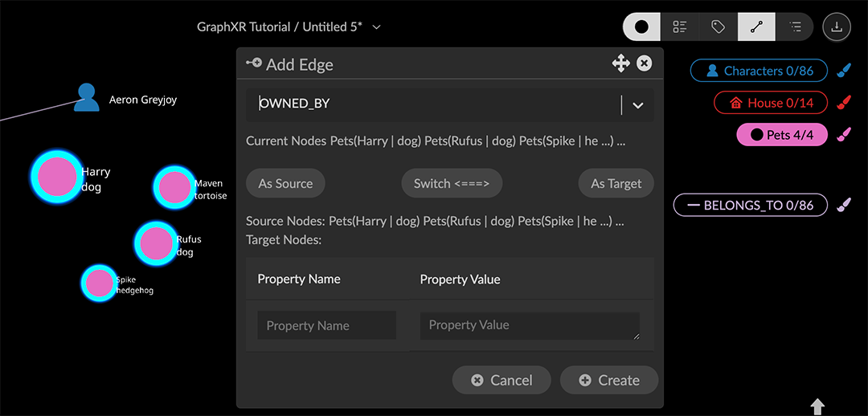
Task: Select the edge tool toolbar icon
Action: 756,27
